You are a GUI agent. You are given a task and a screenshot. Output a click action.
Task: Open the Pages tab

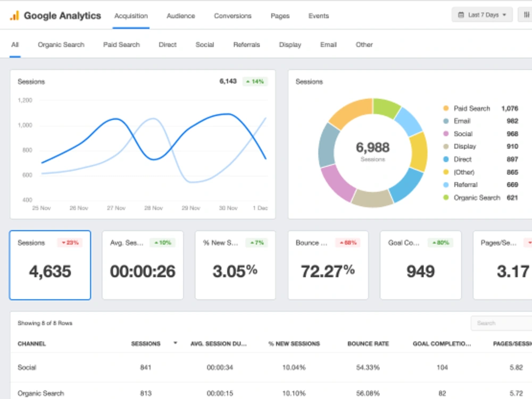[280, 16]
